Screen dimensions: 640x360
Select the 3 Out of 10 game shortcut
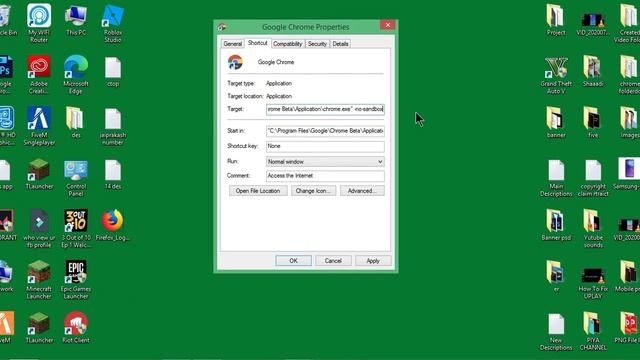pyautogui.click(x=76, y=229)
